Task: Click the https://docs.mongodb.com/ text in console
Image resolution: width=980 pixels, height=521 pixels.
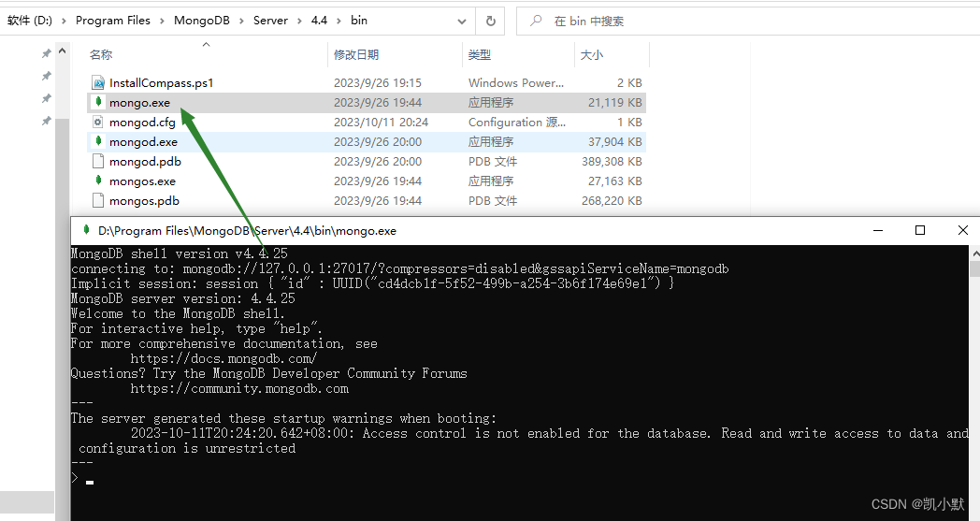Action: 223,358
